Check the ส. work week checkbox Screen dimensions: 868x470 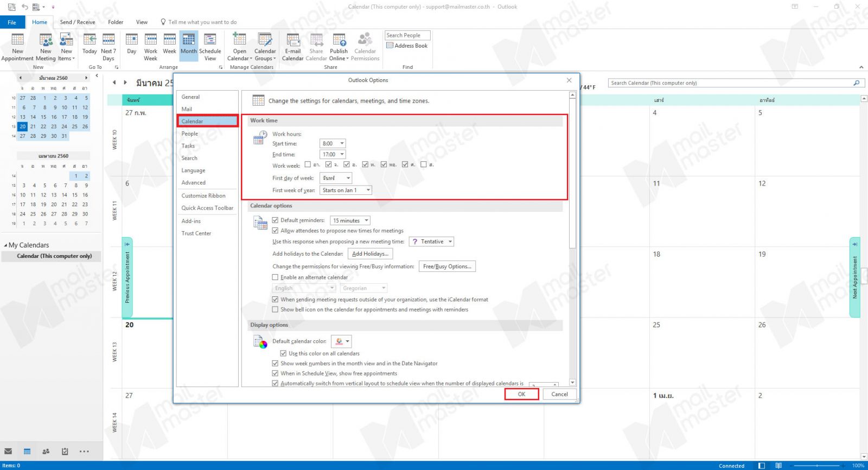pyautogui.click(x=424, y=164)
